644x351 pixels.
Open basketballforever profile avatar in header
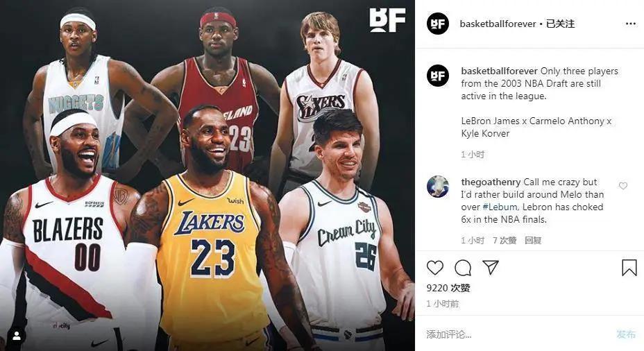click(437, 24)
